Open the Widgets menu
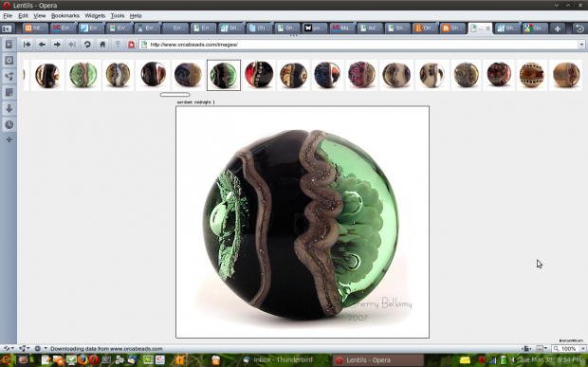The width and height of the screenshot is (588, 367). coord(95,16)
